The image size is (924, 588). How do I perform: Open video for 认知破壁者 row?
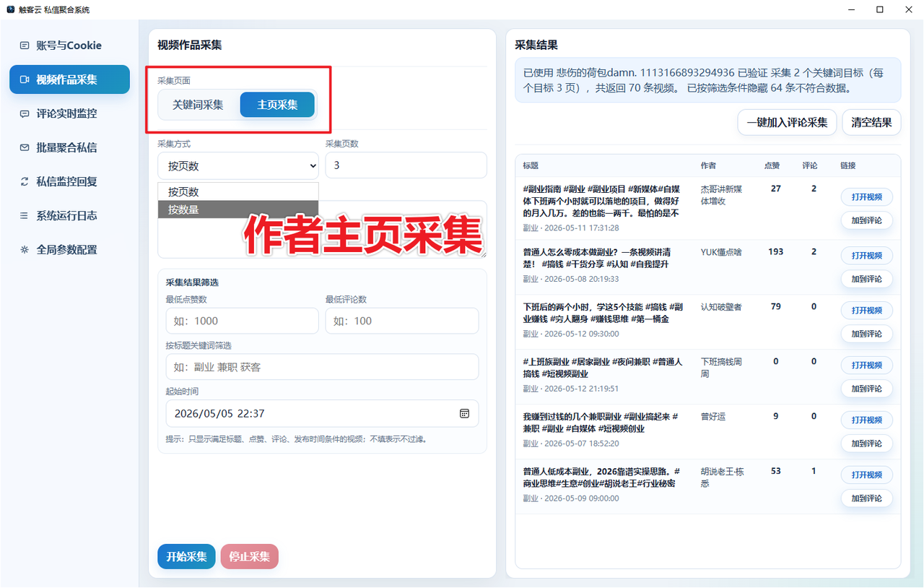866,310
